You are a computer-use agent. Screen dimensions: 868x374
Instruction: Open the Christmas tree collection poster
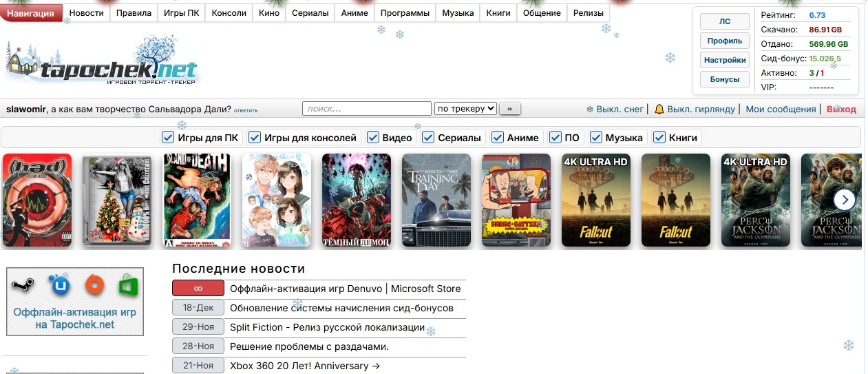tap(117, 200)
